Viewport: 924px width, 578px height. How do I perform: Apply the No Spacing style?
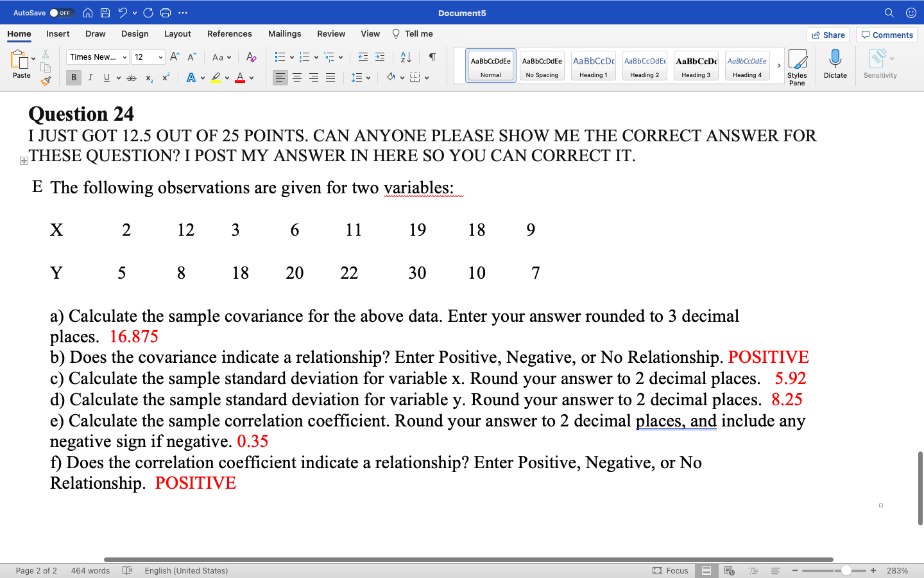[542, 66]
